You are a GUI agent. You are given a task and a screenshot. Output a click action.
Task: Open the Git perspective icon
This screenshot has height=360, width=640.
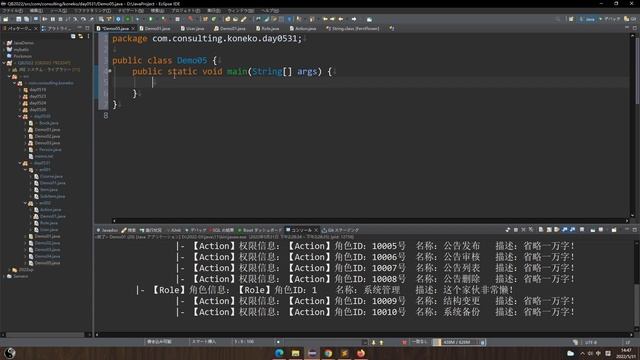click(x=631, y=19)
